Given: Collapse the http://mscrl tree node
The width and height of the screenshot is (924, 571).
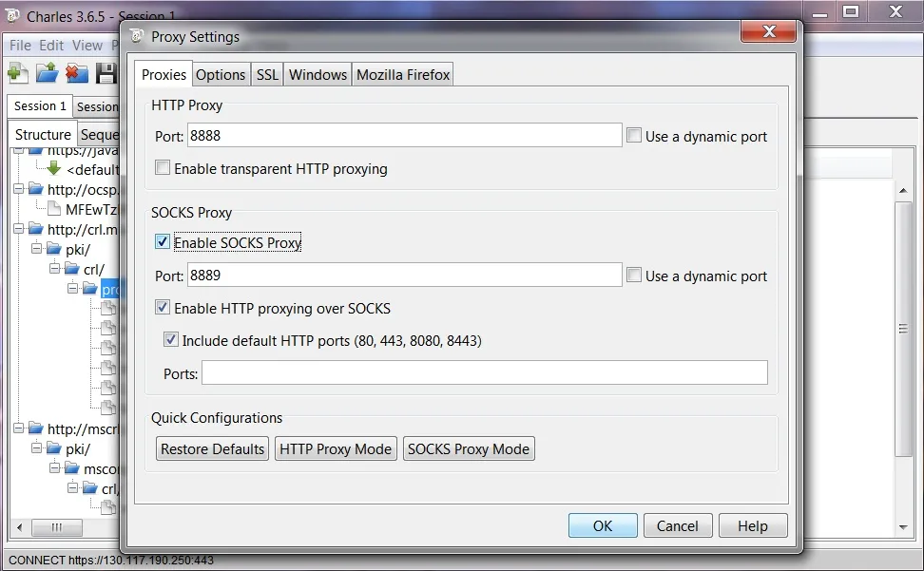Looking at the screenshot, I should [x=19, y=428].
